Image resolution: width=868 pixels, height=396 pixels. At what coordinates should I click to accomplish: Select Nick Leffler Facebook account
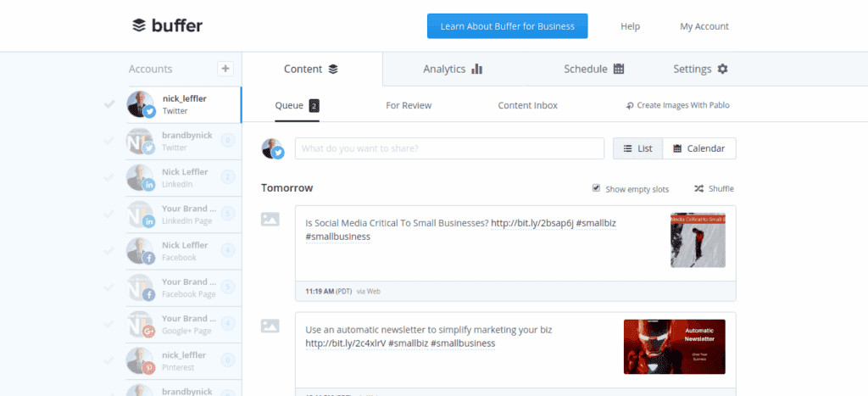coord(184,250)
